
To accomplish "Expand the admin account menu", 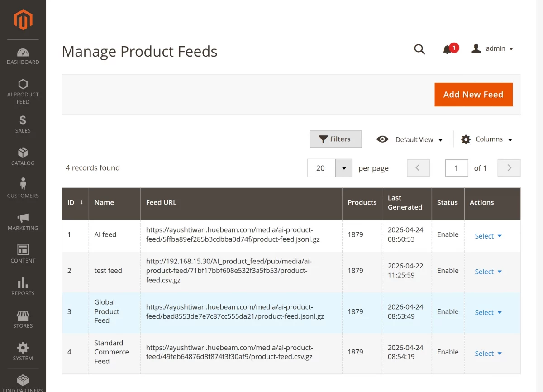I will point(493,48).
